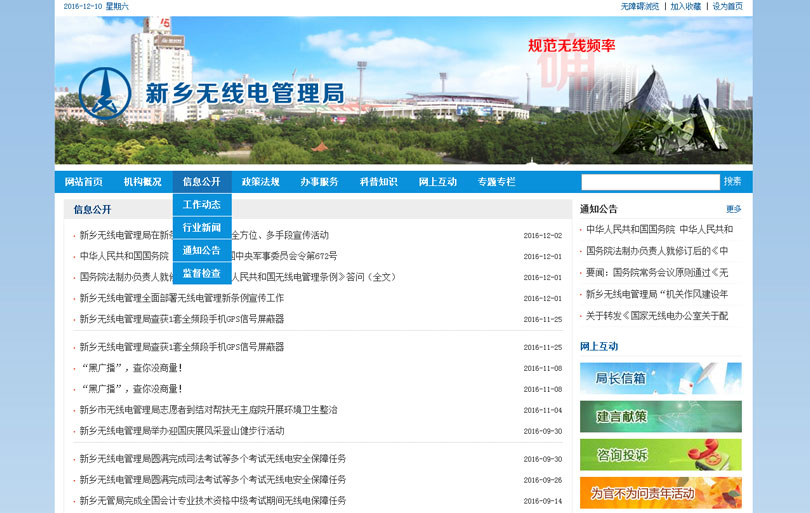This screenshot has width=810, height=513.
Task: Open the 建言献策 suggestion banner
Action: coord(660,416)
